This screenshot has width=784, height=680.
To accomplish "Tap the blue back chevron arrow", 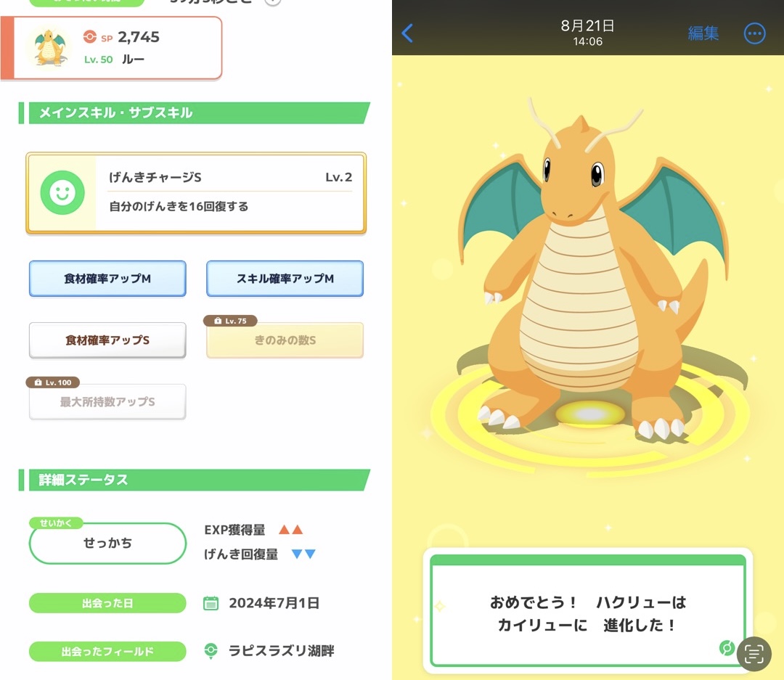I will click(407, 33).
